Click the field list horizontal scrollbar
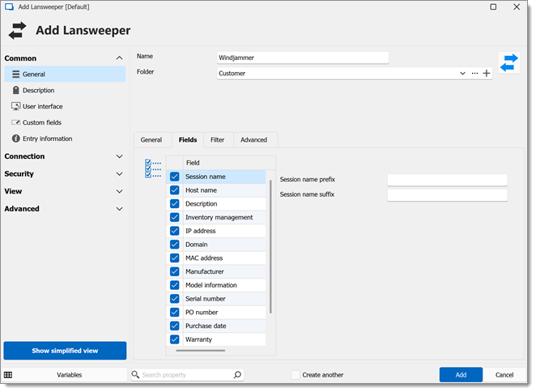The height and width of the screenshot is (392, 536). 201,351
